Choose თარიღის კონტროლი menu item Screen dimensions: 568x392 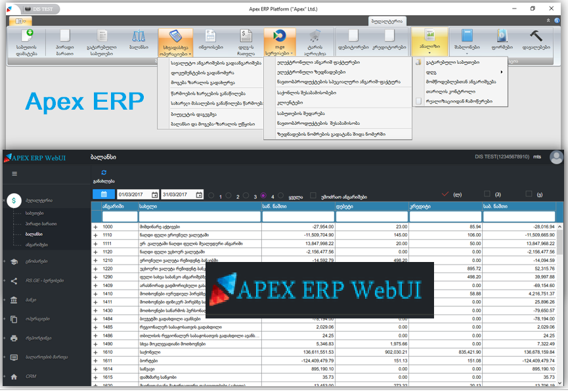(450, 92)
